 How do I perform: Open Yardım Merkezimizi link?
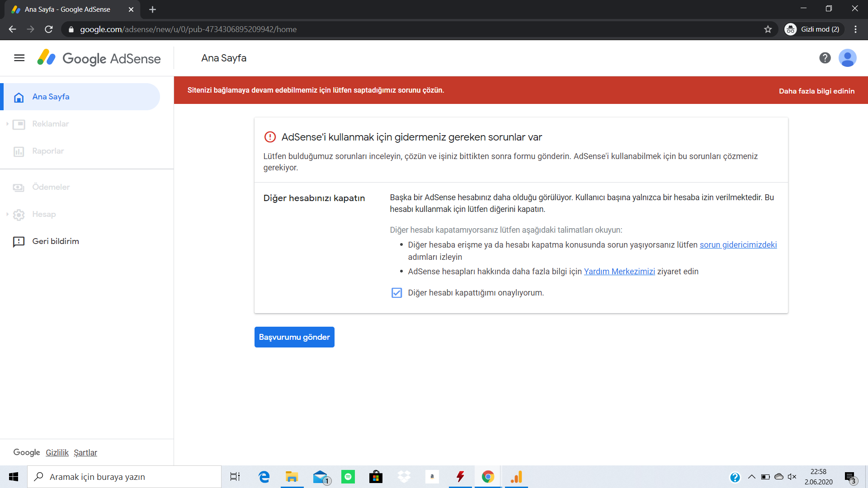[x=619, y=271]
